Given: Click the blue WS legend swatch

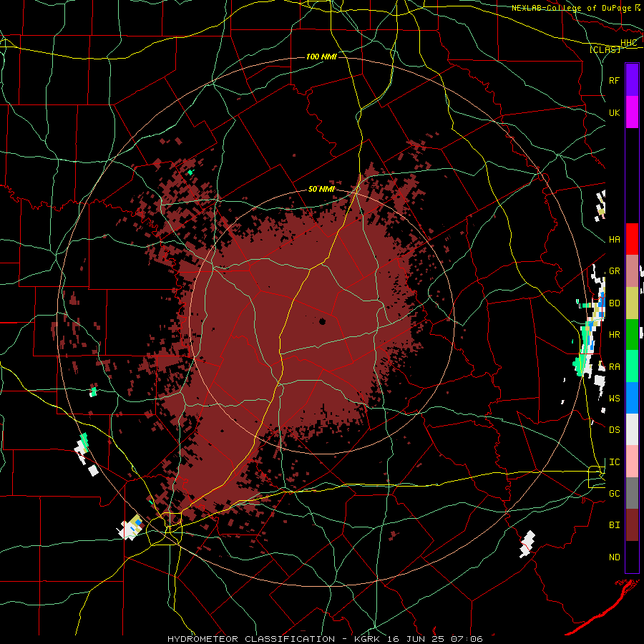Looking at the screenshot, I should point(632,398).
